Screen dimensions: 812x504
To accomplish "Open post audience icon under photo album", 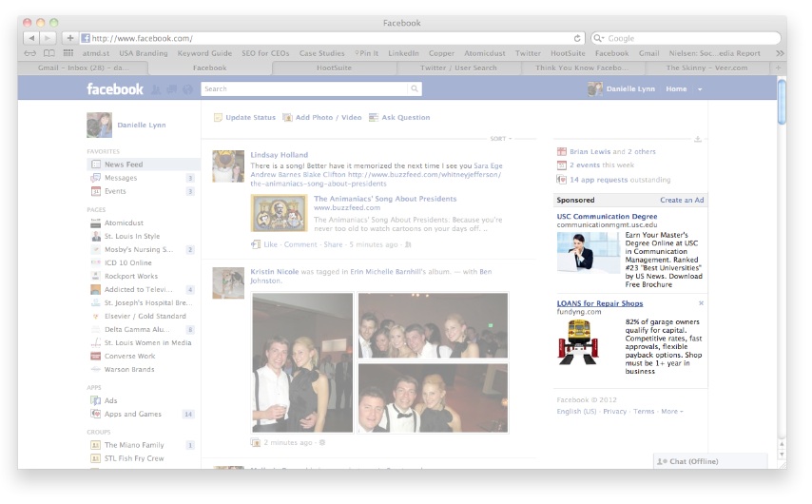I will 322,443.
